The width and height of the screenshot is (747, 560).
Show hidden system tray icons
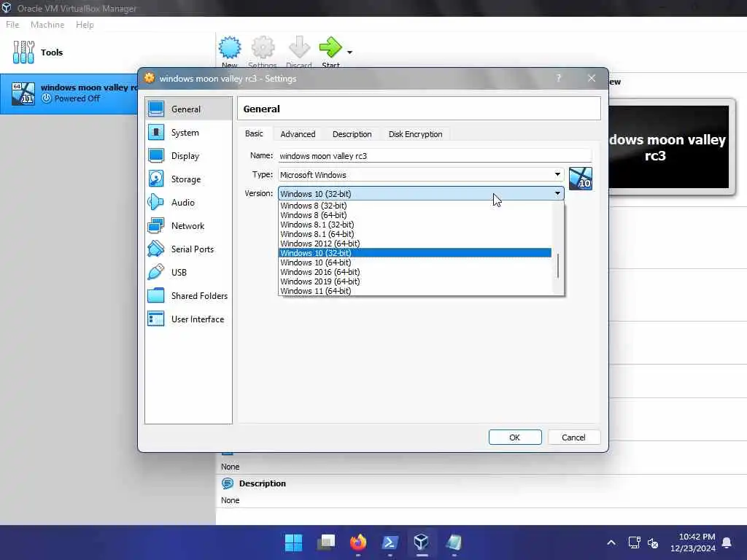tap(611, 542)
